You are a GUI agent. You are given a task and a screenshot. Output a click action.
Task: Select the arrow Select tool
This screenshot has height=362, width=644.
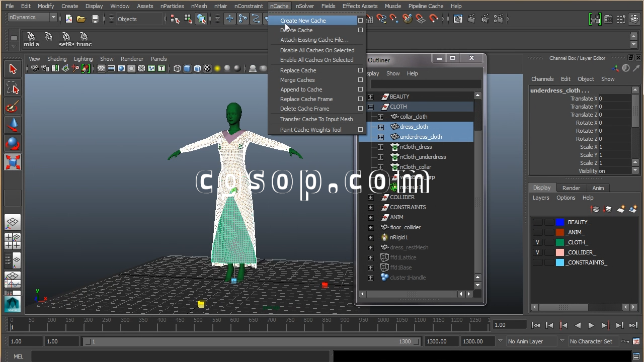point(13,69)
